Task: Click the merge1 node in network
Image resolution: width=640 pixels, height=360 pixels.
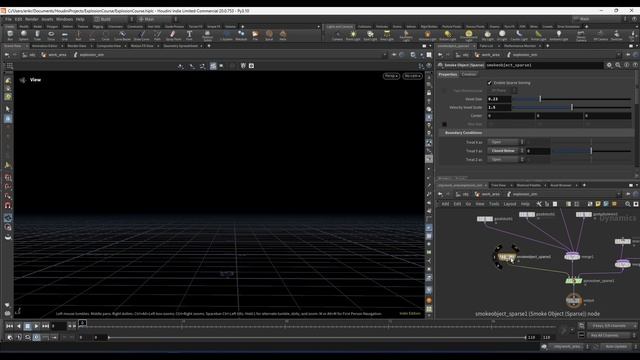Action: pyautogui.click(x=572, y=256)
